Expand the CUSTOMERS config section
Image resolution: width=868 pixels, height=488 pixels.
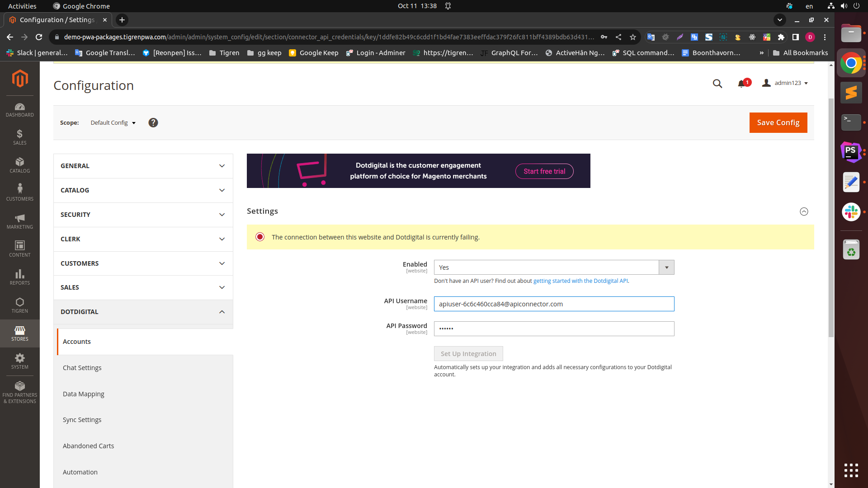[143, 263]
